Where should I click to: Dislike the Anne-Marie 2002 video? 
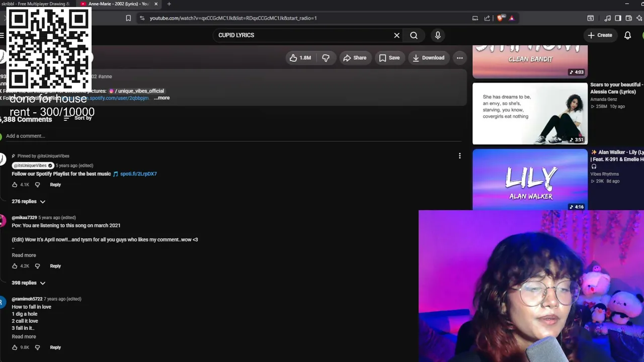(x=326, y=58)
